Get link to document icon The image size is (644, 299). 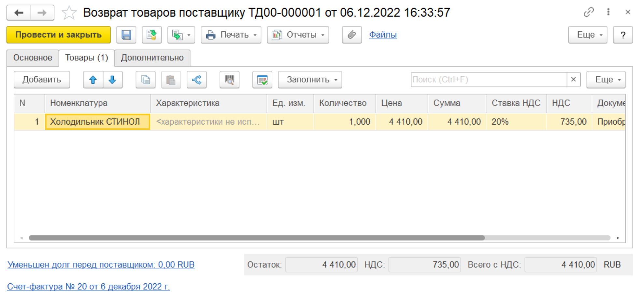[588, 12]
